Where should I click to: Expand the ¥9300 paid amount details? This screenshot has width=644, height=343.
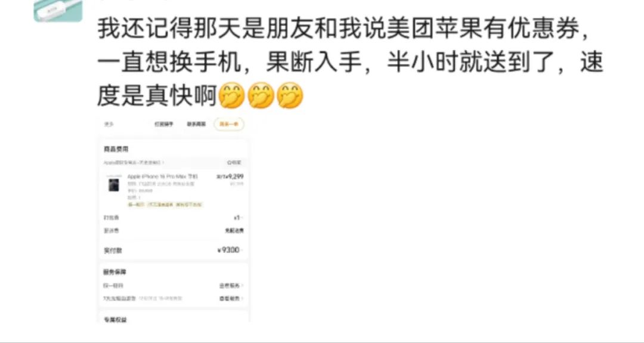230,250
